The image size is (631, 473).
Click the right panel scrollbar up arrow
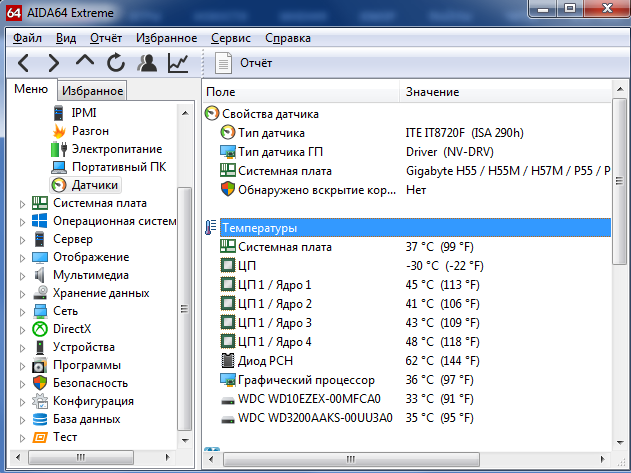click(620, 89)
